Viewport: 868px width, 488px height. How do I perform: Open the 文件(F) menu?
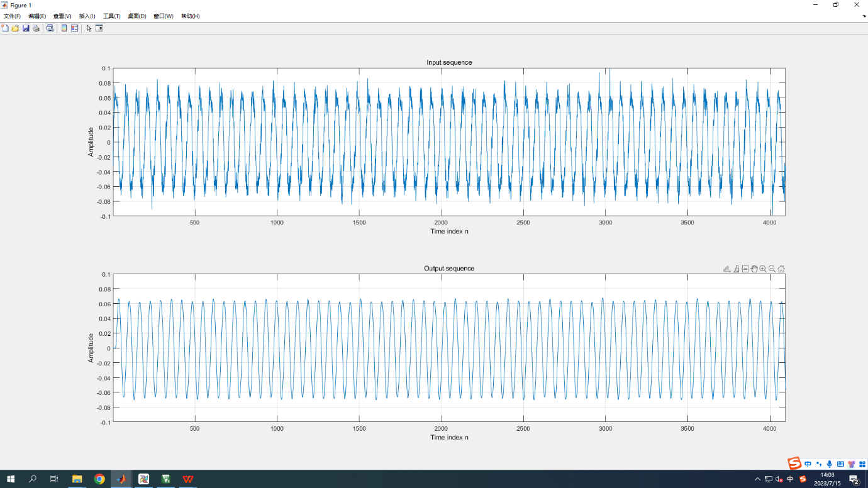point(12,16)
